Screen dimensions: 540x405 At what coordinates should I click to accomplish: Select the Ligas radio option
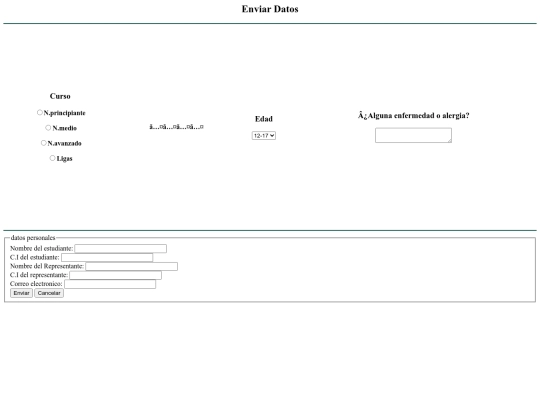pyautogui.click(x=52, y=158)
